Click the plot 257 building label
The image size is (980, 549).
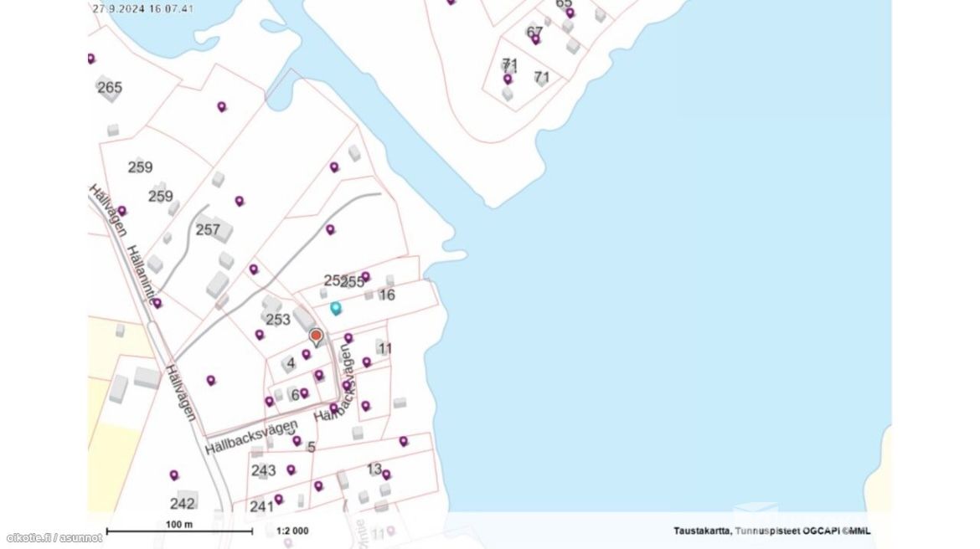[207, 229]
